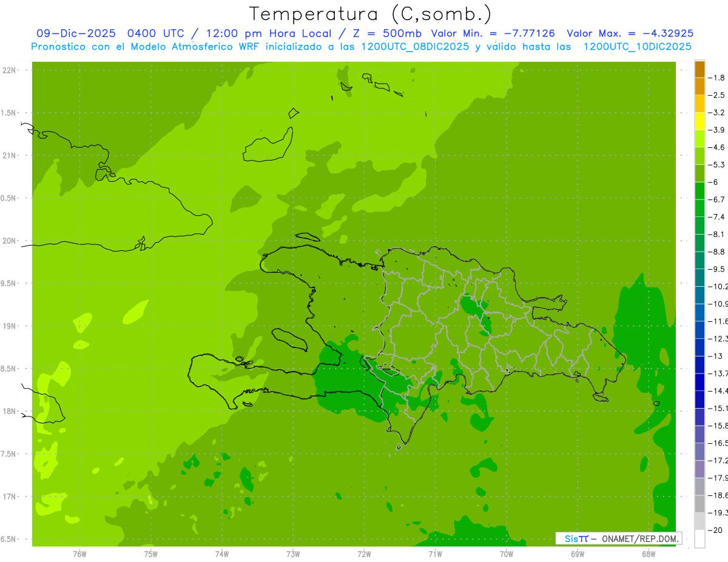This screenshot has width=728, height=562.
Task: Click the '-8.8' colorbar label
Action: tap(716, 252)
